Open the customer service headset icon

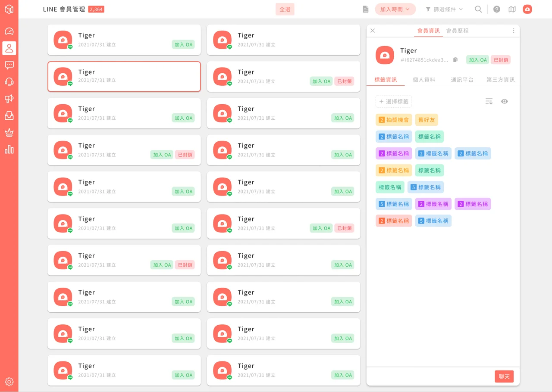tap(9, 82)
